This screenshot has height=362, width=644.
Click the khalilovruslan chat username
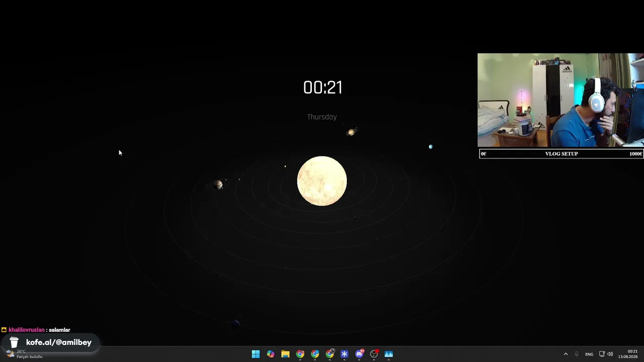26,330
